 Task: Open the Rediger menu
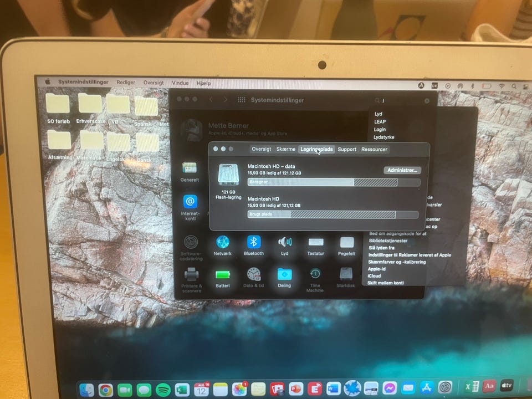(x=126, y=83)
